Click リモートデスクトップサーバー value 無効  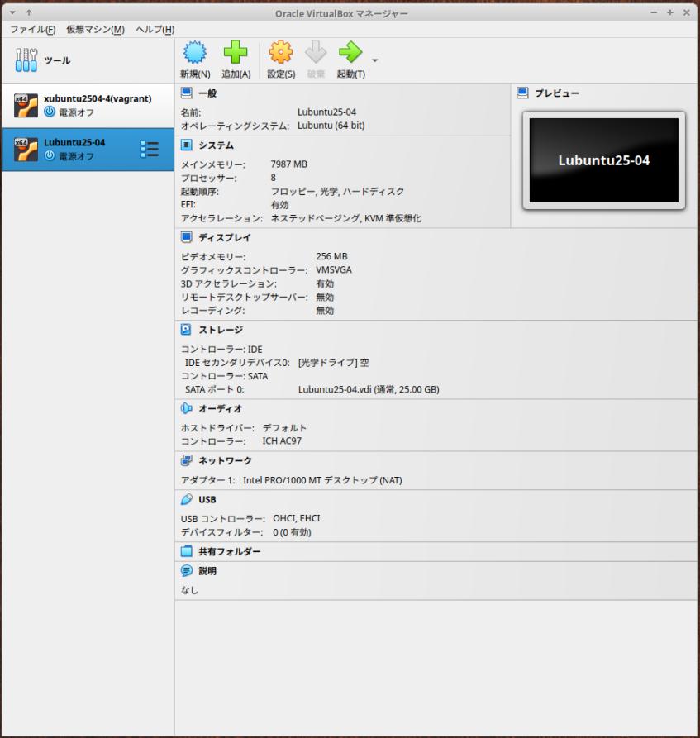(324, 297)
